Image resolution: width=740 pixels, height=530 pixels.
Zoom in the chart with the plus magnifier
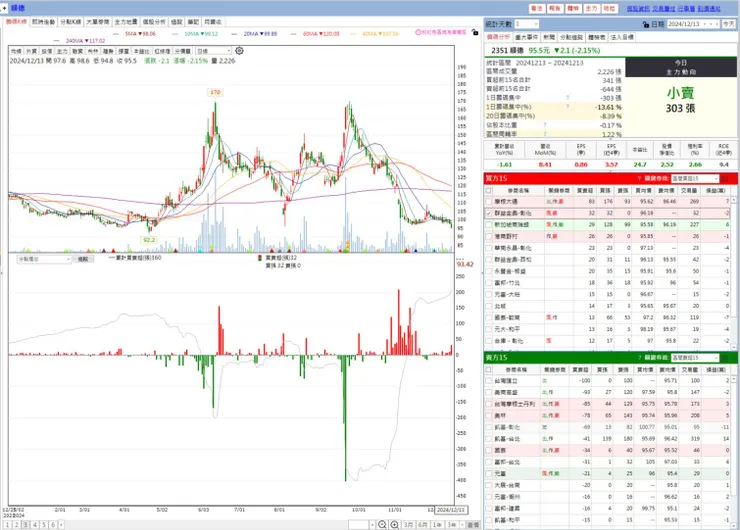[395, 524]
